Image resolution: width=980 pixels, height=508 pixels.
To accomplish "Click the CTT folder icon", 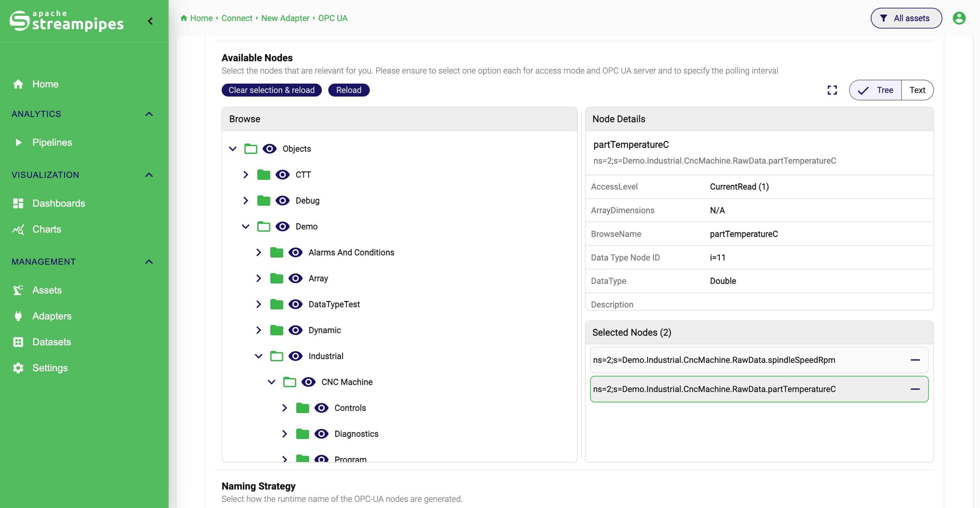I will [x=263, y=175].
